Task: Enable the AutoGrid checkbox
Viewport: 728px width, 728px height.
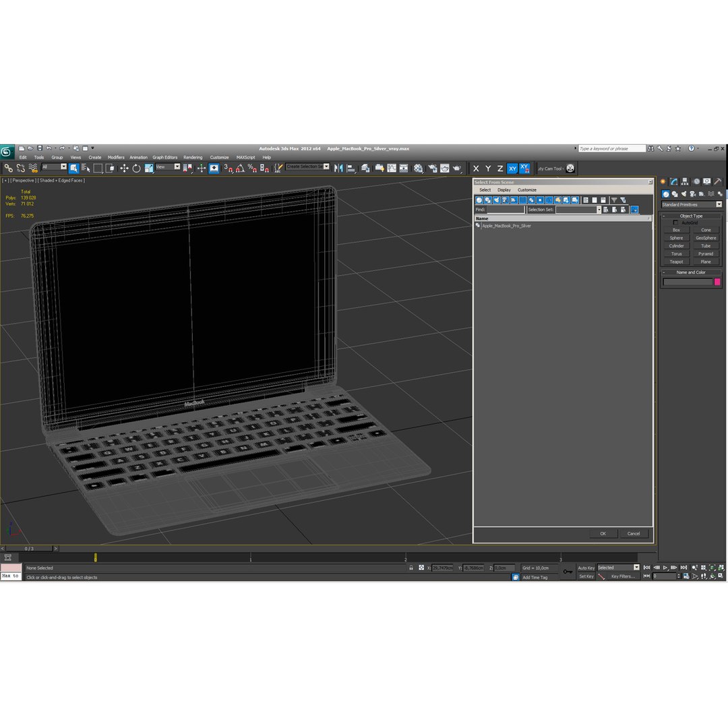Action: pos(675,222)
